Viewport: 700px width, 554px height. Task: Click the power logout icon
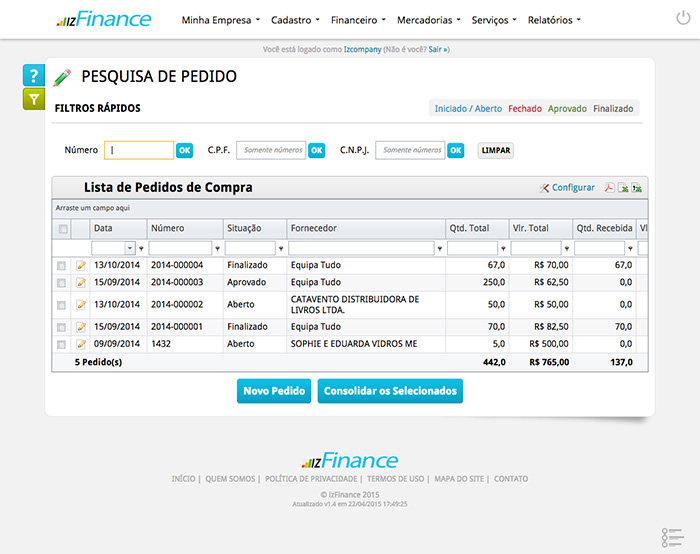click(x=683, y=19)
